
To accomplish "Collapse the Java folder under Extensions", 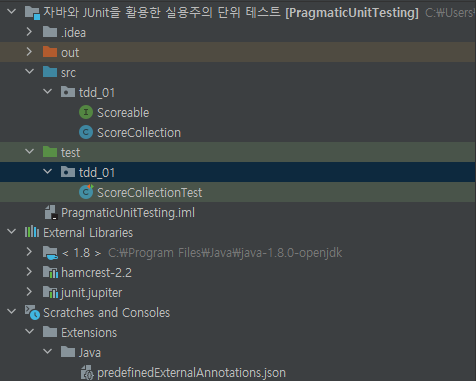I will tap(48, 351).
